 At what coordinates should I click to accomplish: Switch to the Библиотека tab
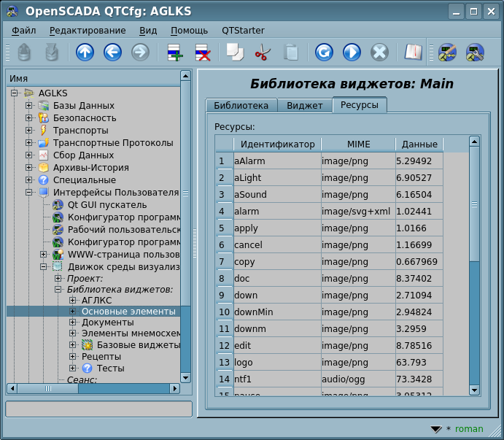click(x=241, y=105)
